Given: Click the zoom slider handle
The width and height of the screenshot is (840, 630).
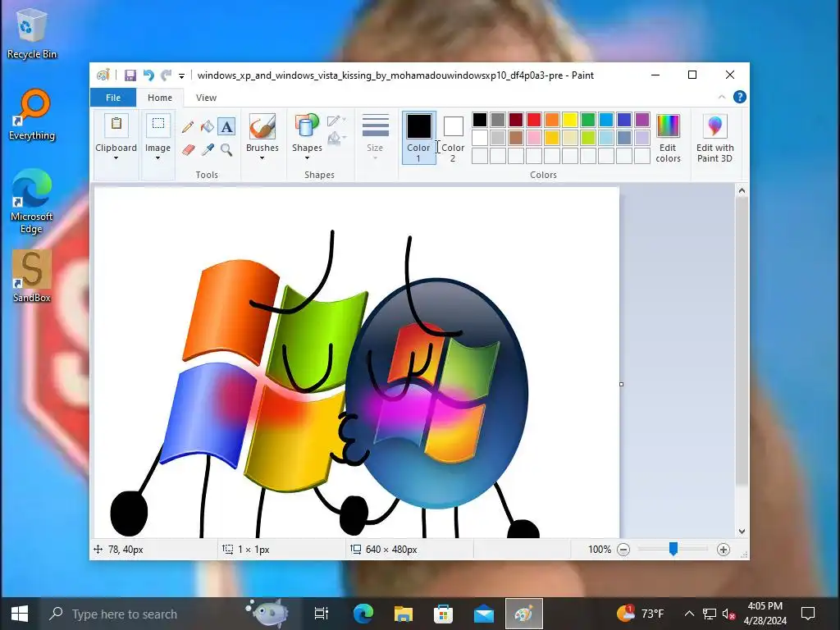Looking at the screenshot, I should 673,549.
